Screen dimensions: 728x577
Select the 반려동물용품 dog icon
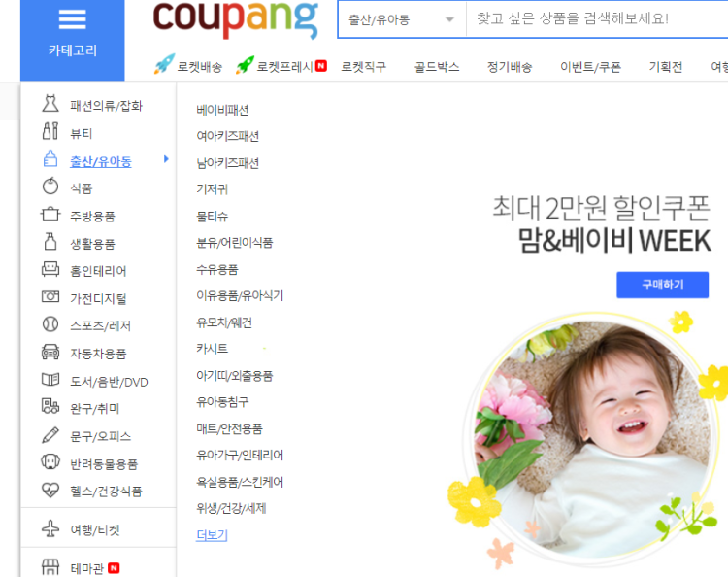tap(50, 462)
